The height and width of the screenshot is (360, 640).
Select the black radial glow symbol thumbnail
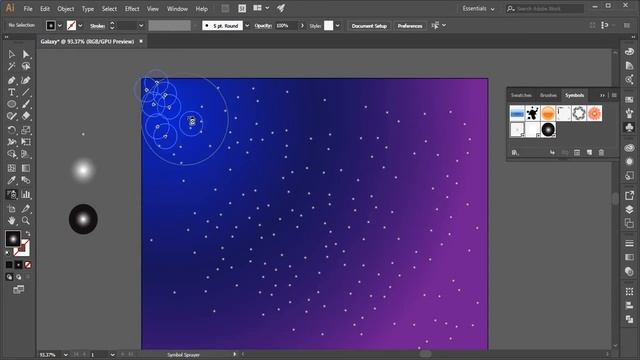(x=548, y=129)
